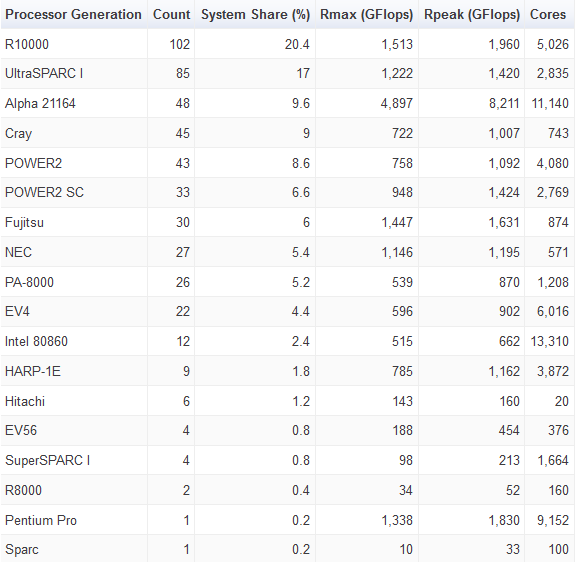Select the UltraSPARC I row label
Viewport: 575px width, 562px height.
[x=44, y=73]
